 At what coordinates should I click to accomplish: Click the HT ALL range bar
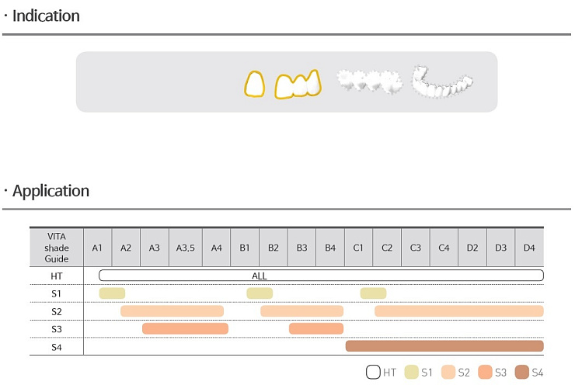coord(321,276)
